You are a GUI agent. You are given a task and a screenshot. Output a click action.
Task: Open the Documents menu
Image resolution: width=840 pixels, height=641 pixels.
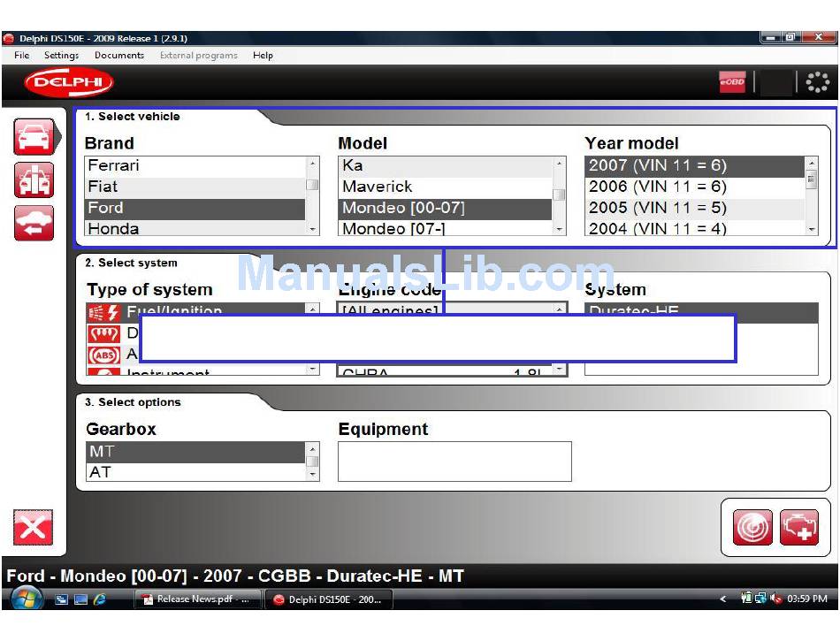click(119, 55)
